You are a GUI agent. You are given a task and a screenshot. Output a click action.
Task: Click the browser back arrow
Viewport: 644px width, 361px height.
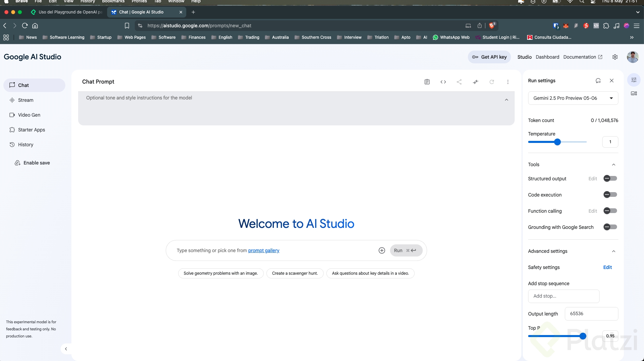[x=5, y=26]
